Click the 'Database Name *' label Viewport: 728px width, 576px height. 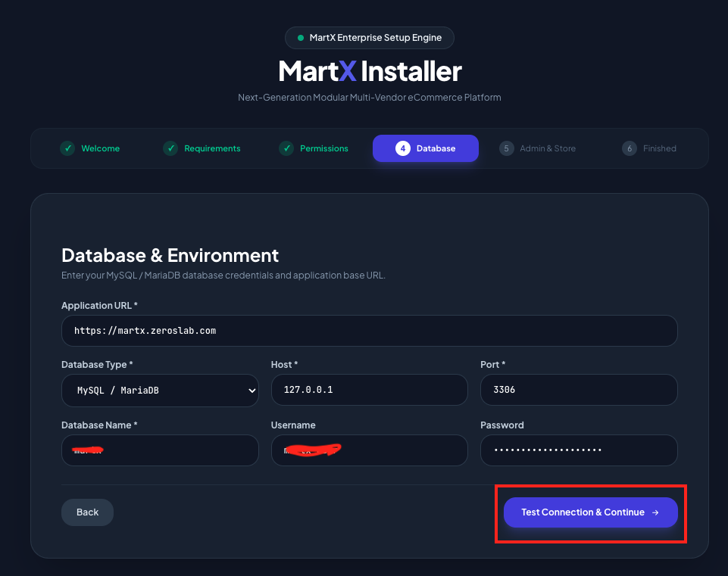tap(99, 425)
